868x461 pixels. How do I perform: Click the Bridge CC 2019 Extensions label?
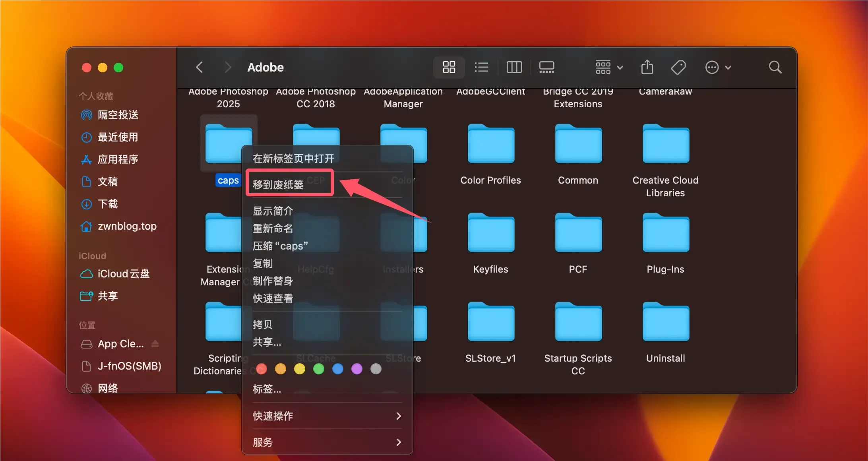click(578, 98)
